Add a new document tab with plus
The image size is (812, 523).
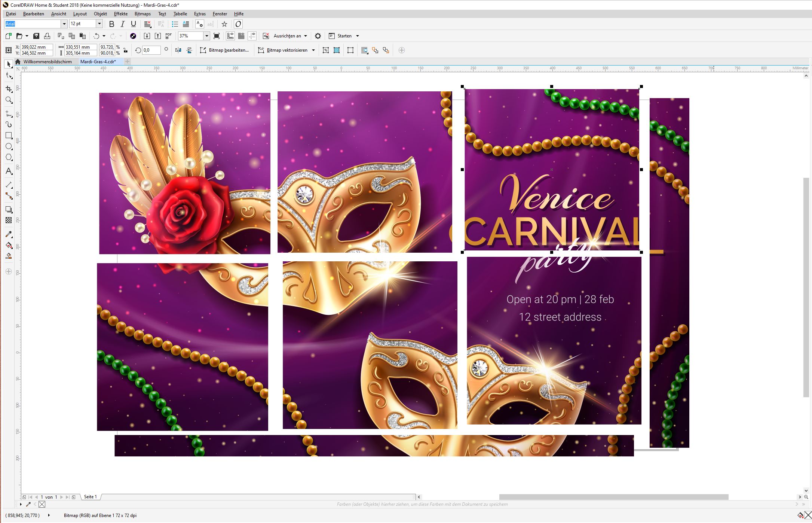[x=128, y=62]
